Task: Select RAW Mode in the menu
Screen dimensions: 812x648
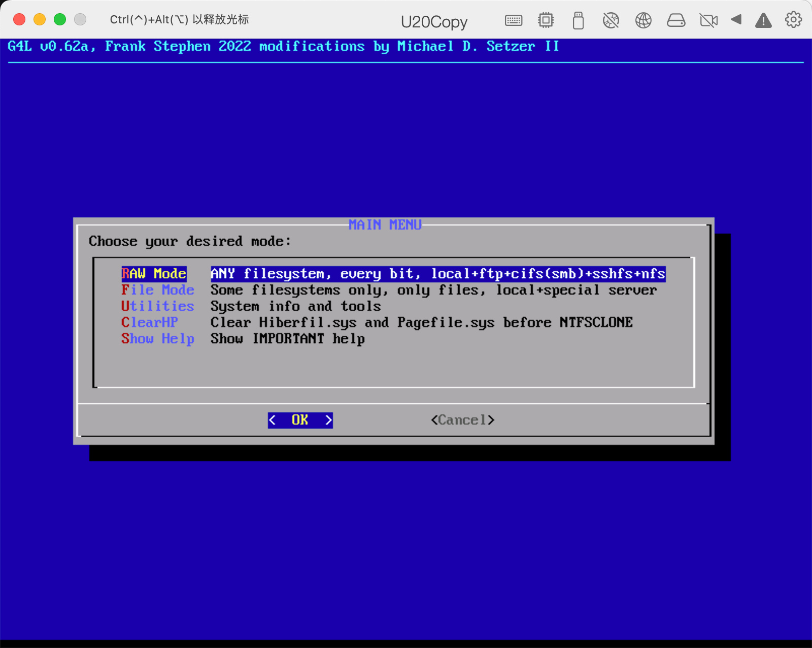Action: point(154,274)
